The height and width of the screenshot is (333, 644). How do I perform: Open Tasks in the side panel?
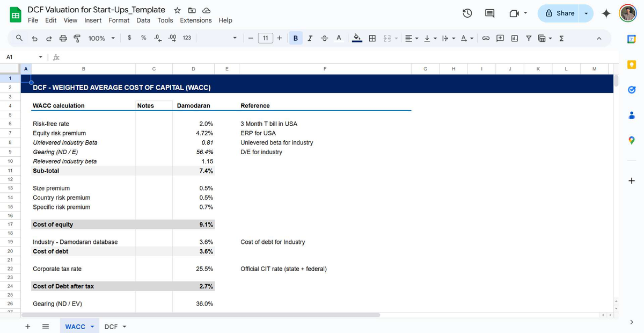pyautogui.click(x=631, y=90)
